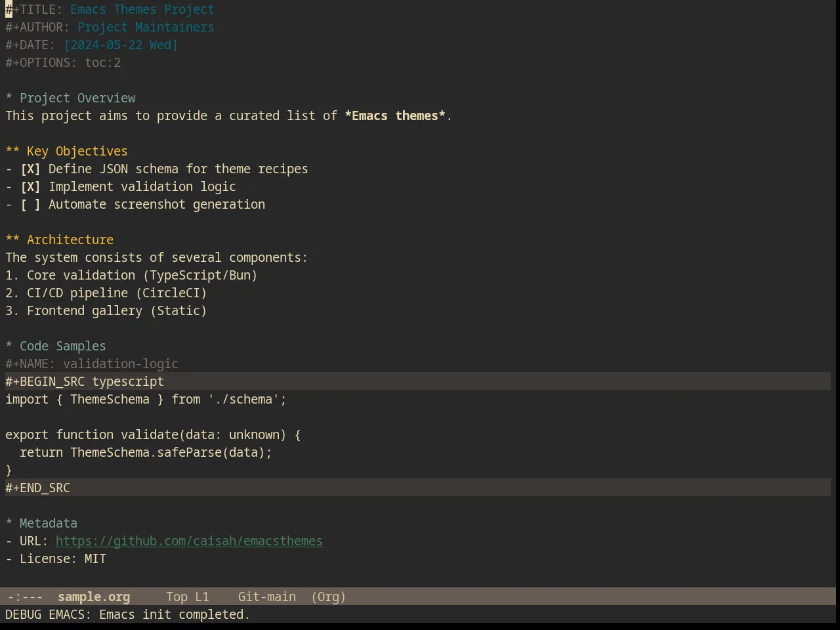Place cursor on the #+TITLE keyword
This screenshot has width=840, height=630.
[34, 10]
